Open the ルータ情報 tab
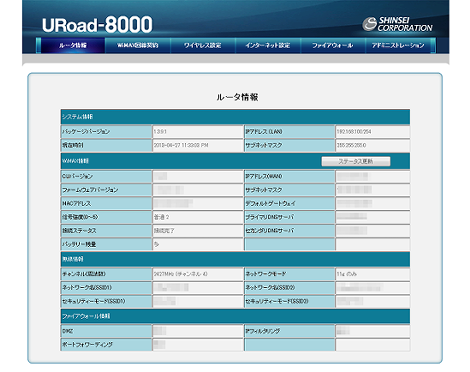Image resolution: width=470 pixels, height=372 pixels. [x=73, y=45]
